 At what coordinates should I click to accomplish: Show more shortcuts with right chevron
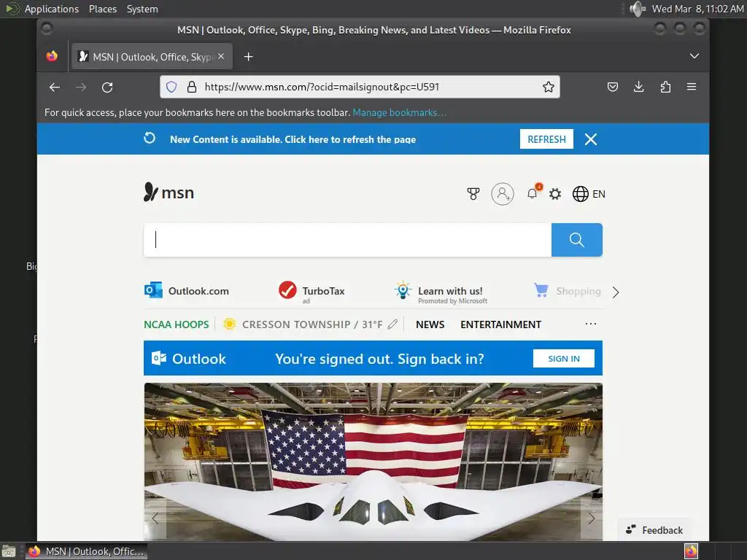pyautogui.click(x=616, y=292)
